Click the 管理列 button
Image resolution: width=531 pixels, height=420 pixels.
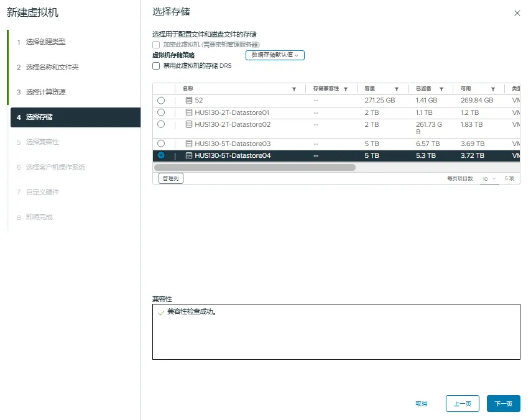[x=171, y=178]
